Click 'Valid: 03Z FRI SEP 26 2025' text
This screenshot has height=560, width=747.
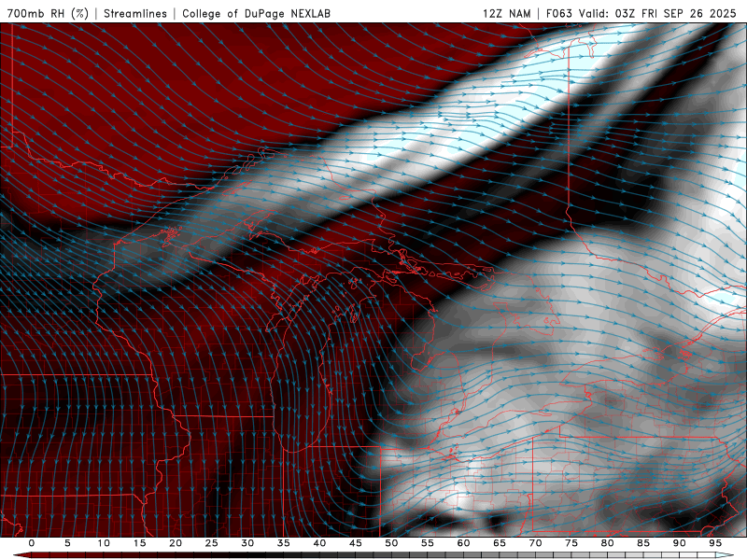click(658, 13)
